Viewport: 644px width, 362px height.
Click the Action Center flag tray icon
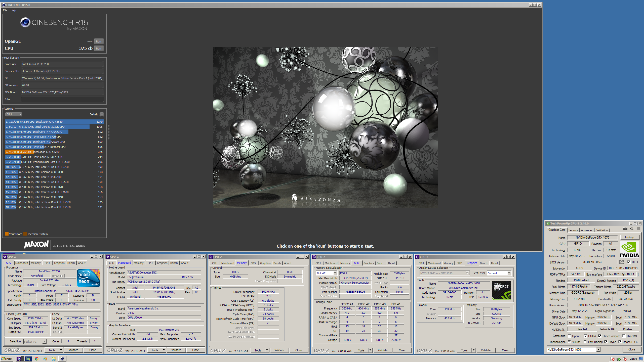point(613,359)
